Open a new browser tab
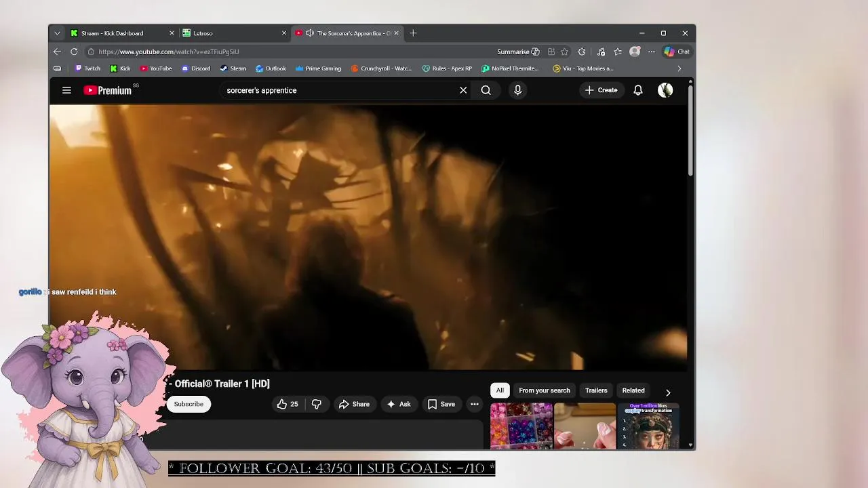Image resolution: width=868 pixels, height=488 pixels. click(x=413, y=33)
